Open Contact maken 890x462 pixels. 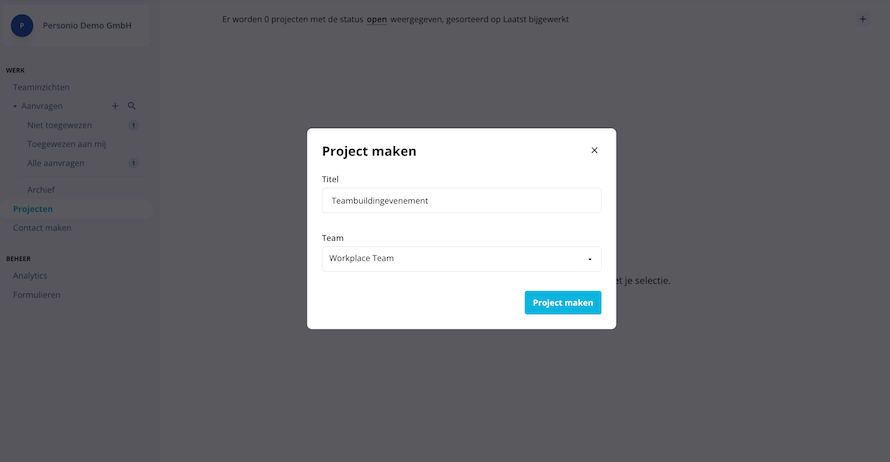42,228
